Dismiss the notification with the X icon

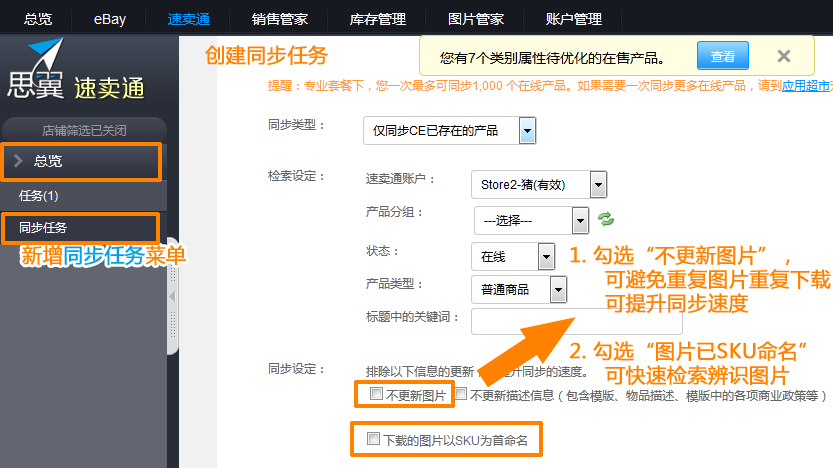point(784,56)
